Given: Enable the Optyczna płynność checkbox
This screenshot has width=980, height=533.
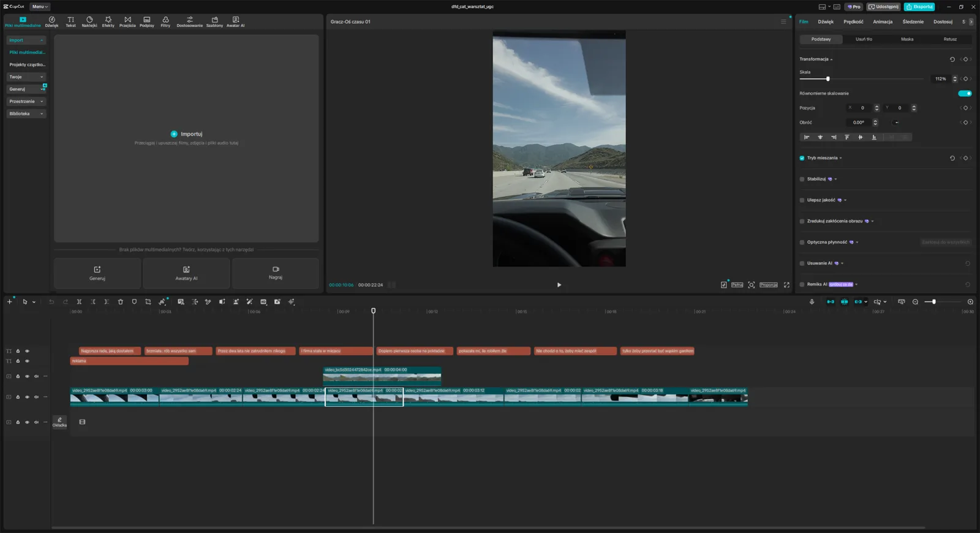Looking at the screenshot, I should coord(802,243).
